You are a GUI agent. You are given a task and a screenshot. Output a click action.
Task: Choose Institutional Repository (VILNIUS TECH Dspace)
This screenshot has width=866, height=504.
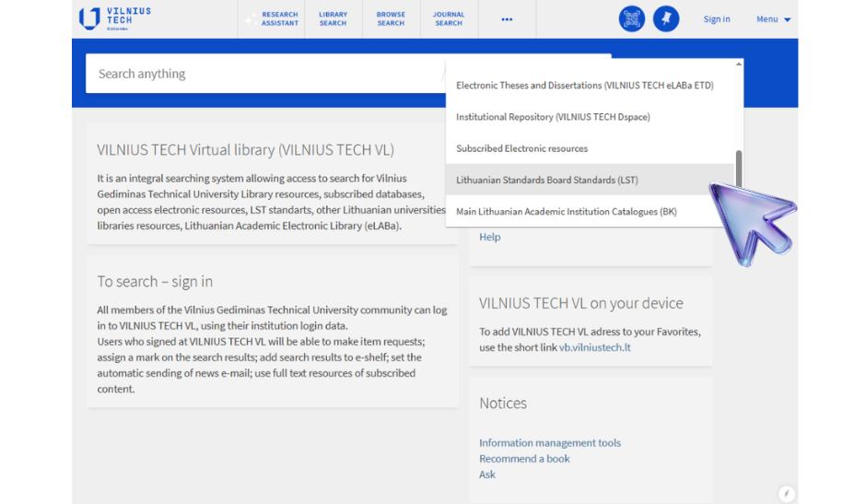tap(553, 117)
